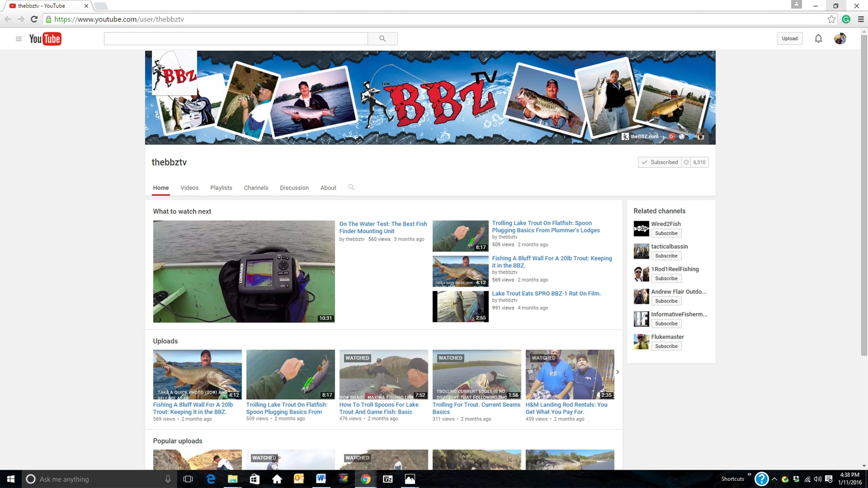The height and width of the screenshot is (488, 868).
Task: Subscribe to 1Rod1ReelFishing
Action: (x=666, y=278)
